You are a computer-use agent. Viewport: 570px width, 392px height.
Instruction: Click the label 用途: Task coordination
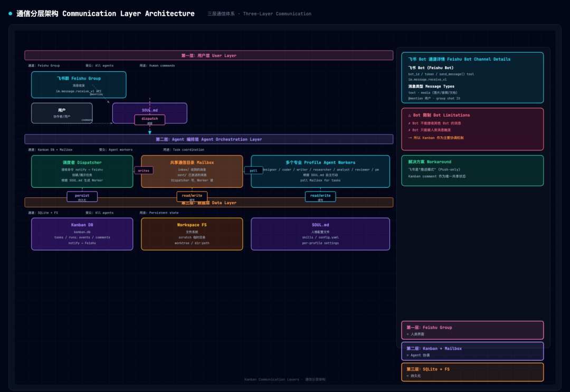tap(184, 150)
